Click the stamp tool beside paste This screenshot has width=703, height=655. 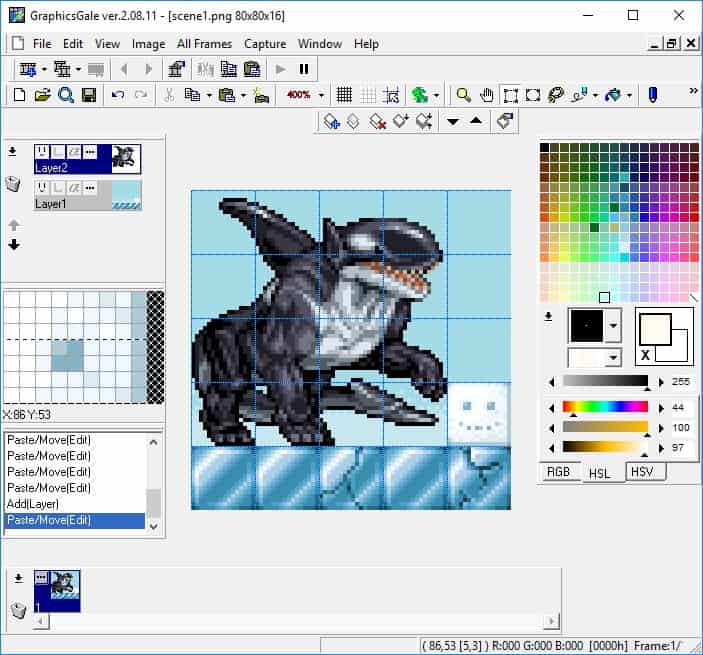(261, 95)
